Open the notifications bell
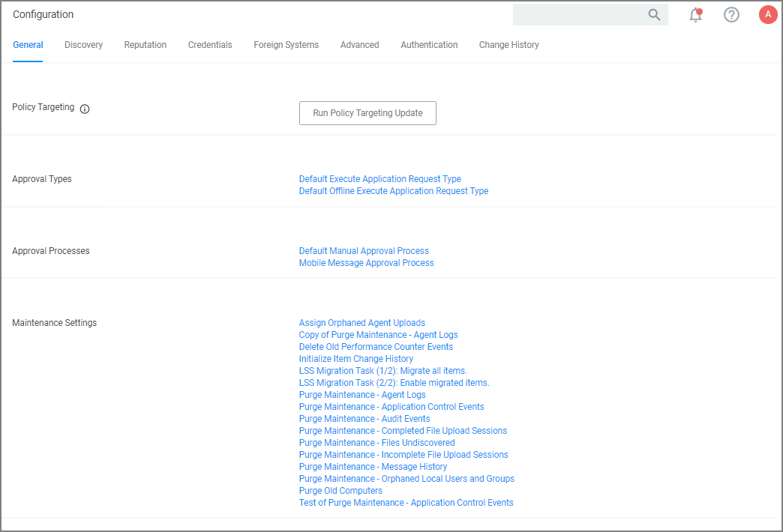Screen dimensions: 783x532 coord(695,15)
